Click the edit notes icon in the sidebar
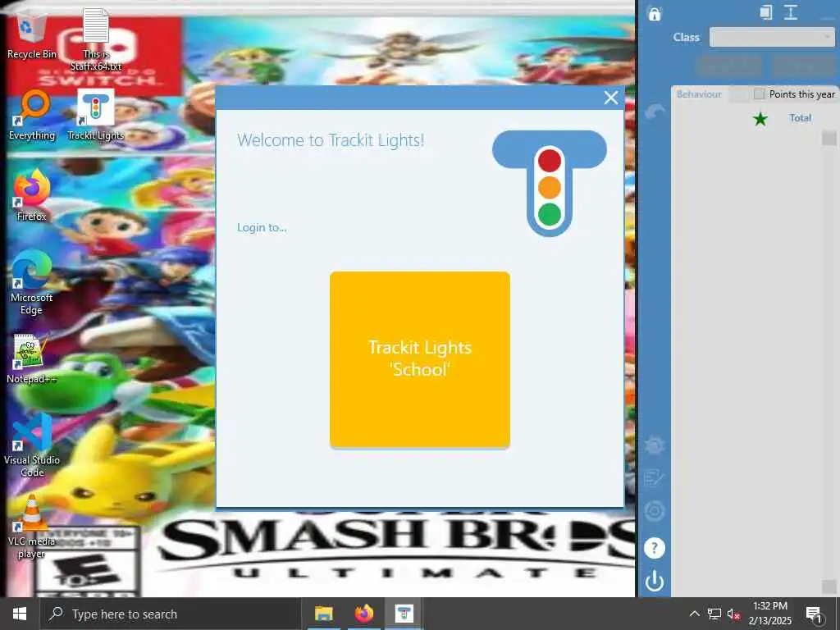The height and width of the screenshot is (630, 840). tap(654, 478)
